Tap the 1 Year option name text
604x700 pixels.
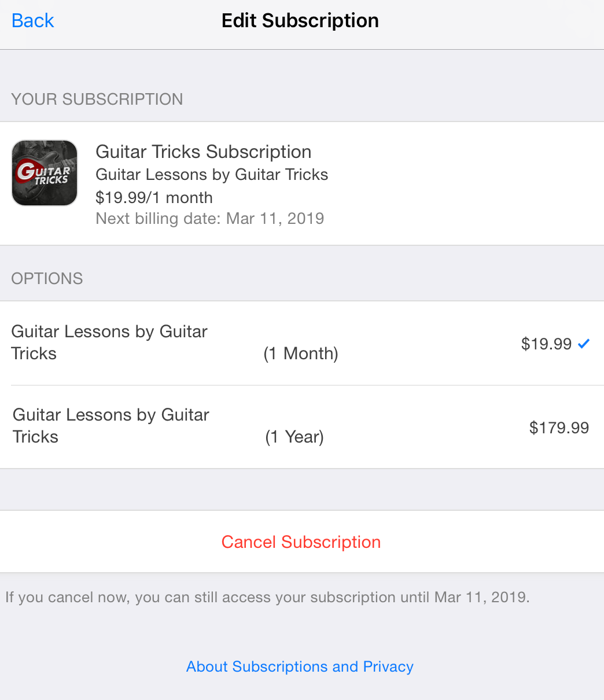(x=111, y=426)
